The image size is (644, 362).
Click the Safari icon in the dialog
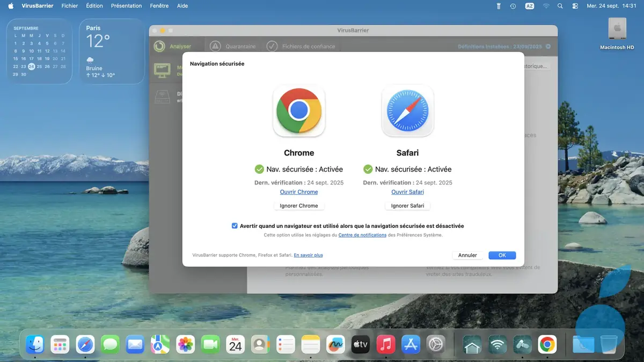click(407, 111)
